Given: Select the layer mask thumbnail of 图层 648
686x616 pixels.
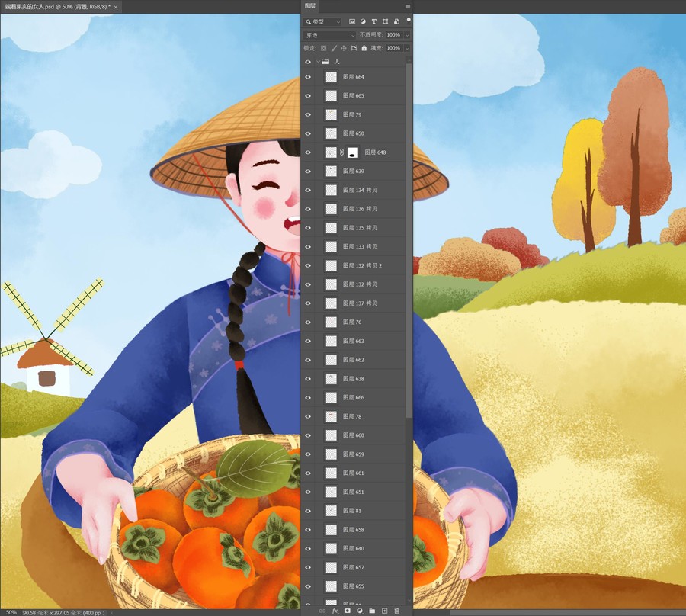Looking at the screenshot, I should (353, 152).
